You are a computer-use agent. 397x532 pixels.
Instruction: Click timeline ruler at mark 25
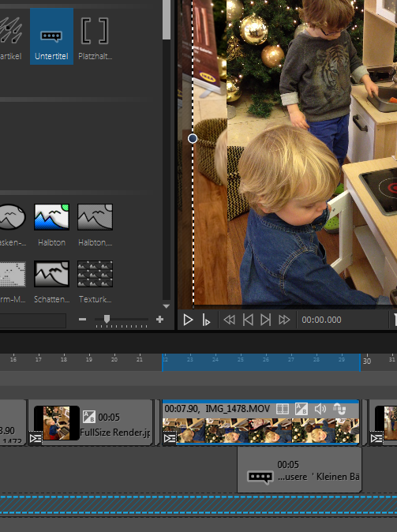pos(241,359)
